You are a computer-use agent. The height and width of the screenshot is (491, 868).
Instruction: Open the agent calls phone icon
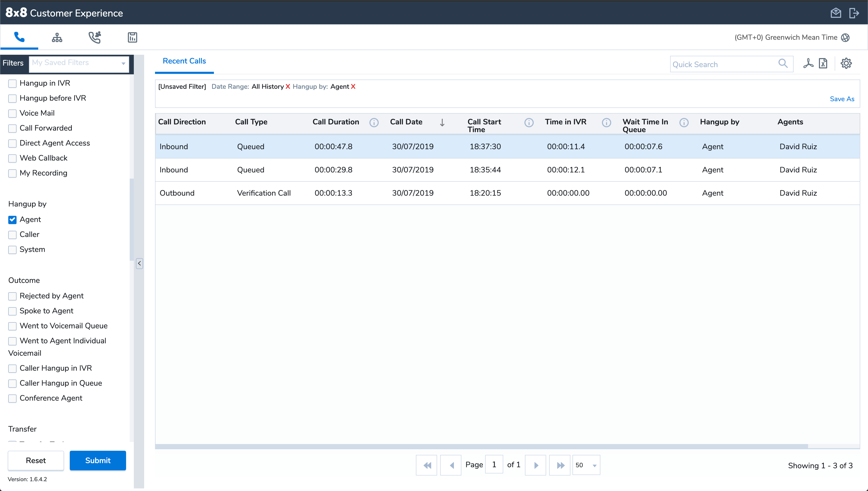pyautogui.click(x=95, y=37)
